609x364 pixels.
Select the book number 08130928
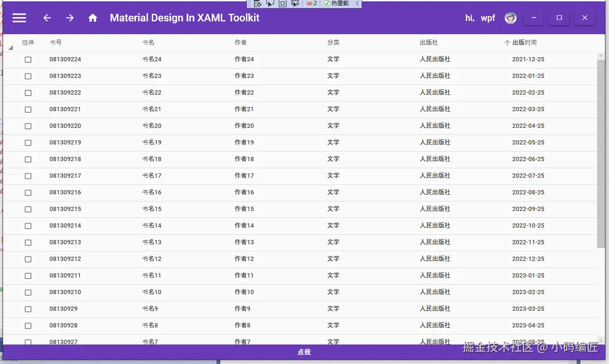click(x=63, y=326)
